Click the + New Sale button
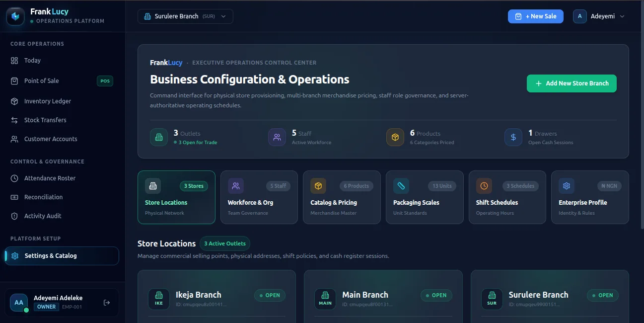The height and width of the screenshot is (323, 644). click(x=536, y=16)
